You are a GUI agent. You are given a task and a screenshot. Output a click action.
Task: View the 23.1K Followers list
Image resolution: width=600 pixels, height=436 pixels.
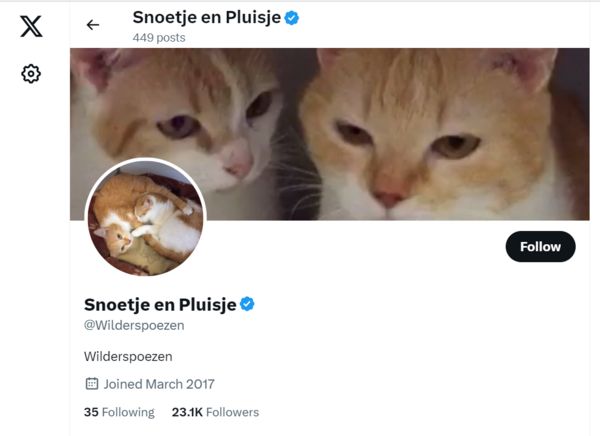[215, 412]
